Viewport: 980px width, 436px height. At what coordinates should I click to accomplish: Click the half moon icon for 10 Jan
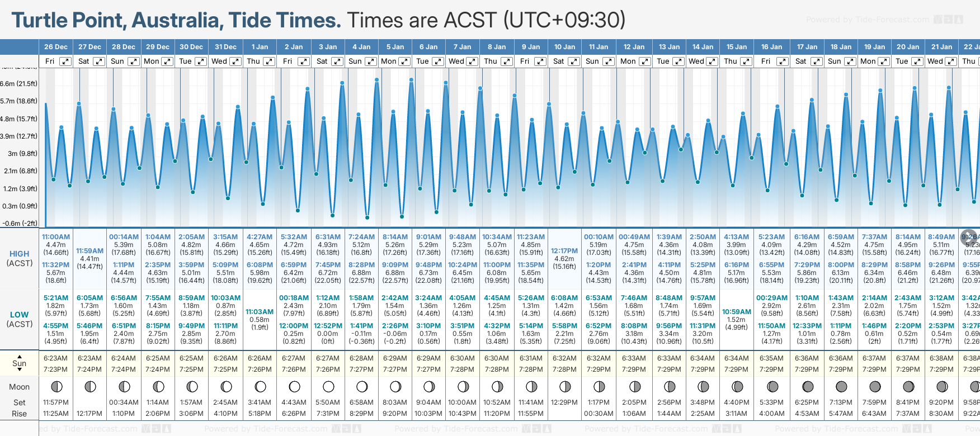pyautogui.click(x=565, y=386)
